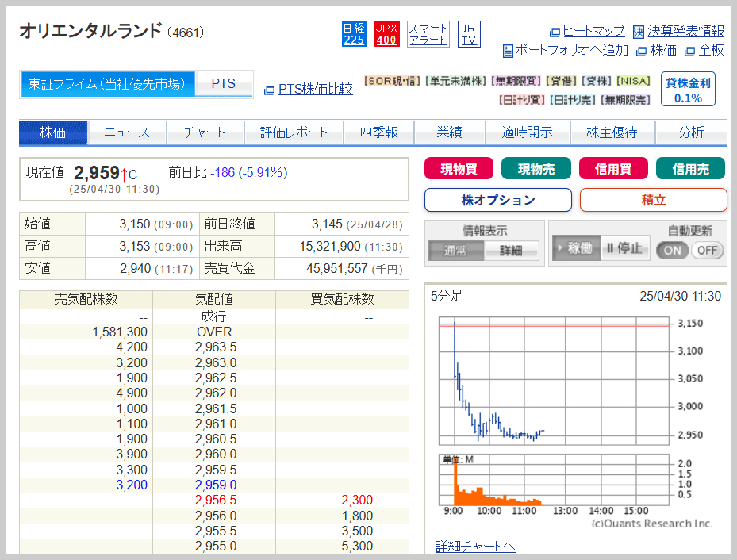Click the 2,962.0 quote price
Screen dimensions: 737x560
(x=215, y=393)
